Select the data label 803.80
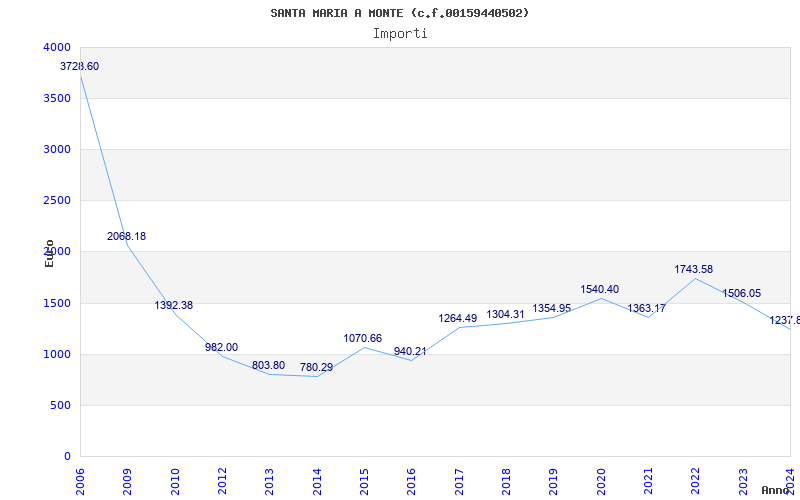Viewport: 800px width, 500px height. tap(268, 365)
